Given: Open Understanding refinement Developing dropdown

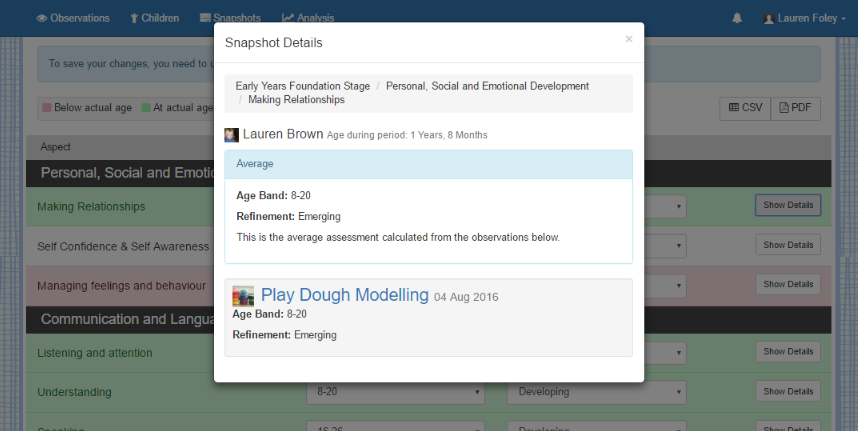Looking at the screenshot, I should pos(596,392).
